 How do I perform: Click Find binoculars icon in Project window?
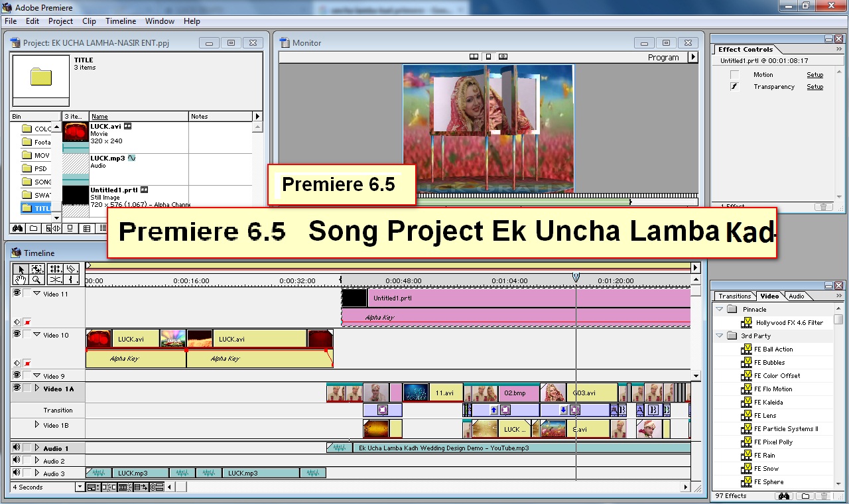tap(18, 228)
